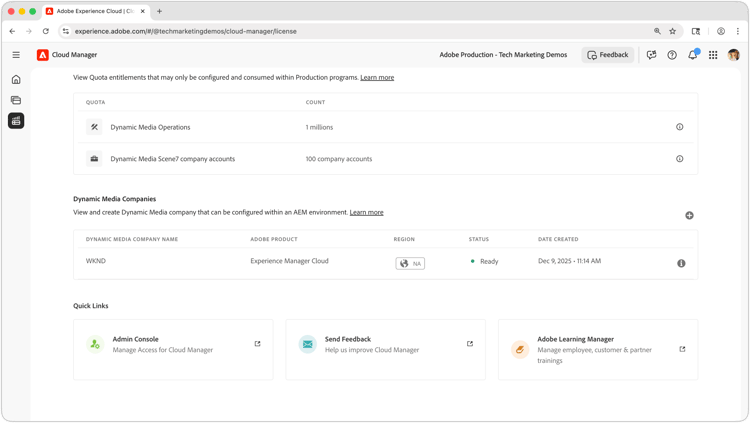Open the browser zoom magnifier icon
Image resolution: width=750 pixels, height=423 pixels.
657,31
